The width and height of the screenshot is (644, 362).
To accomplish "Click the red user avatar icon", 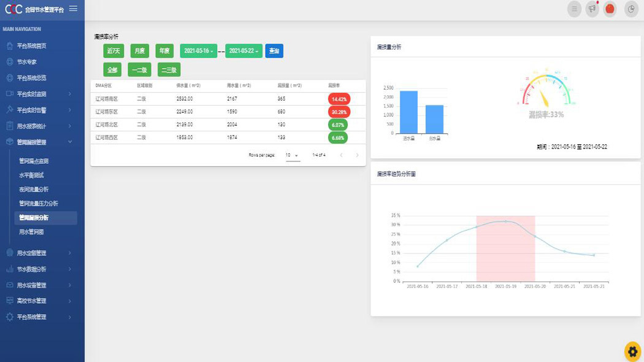I will click(610, 9).
